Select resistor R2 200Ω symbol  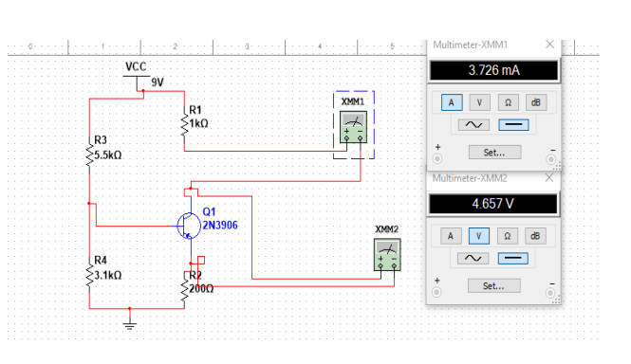click(x=184, y=290)
